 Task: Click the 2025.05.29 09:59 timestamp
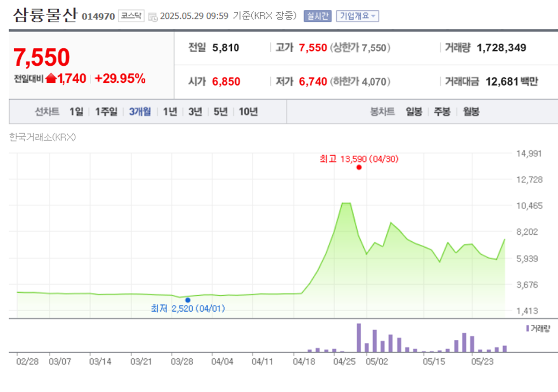pyautogui.click(x=194, y=16)
